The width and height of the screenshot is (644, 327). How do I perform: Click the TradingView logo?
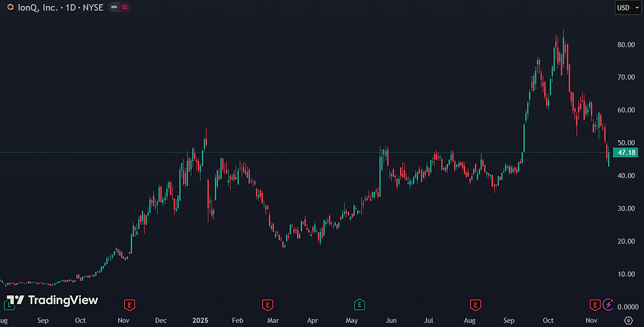[x=53, y=300]
